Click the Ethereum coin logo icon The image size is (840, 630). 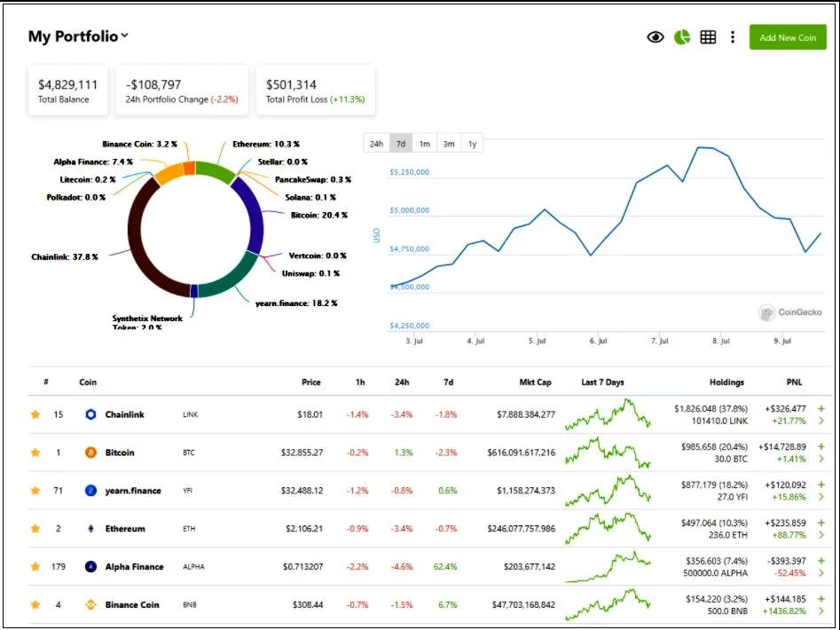point(90,528)
